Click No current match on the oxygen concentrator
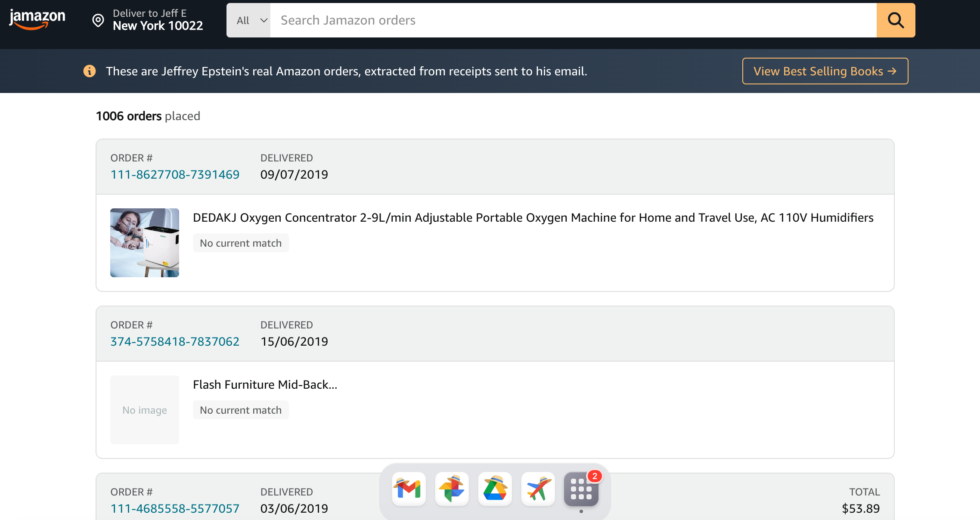Image resolution: width=980 pixels, height=520 pixels. [241, 242]
